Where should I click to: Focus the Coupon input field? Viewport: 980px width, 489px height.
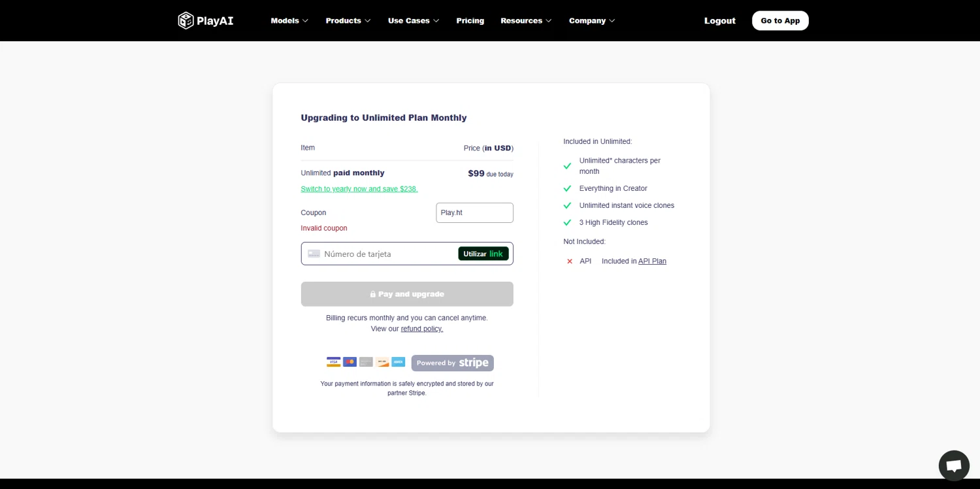pyautogui.click(x=474, y=212)
